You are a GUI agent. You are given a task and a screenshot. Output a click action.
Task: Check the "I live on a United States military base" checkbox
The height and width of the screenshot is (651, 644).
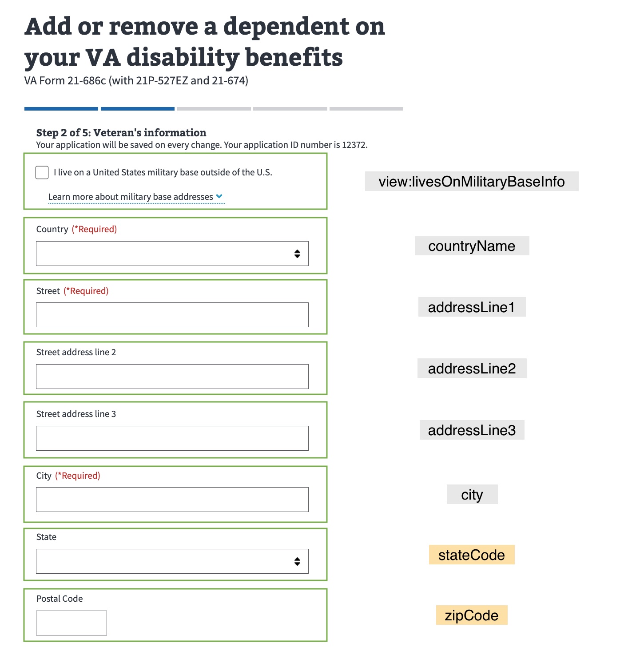(x=41, y=172)
